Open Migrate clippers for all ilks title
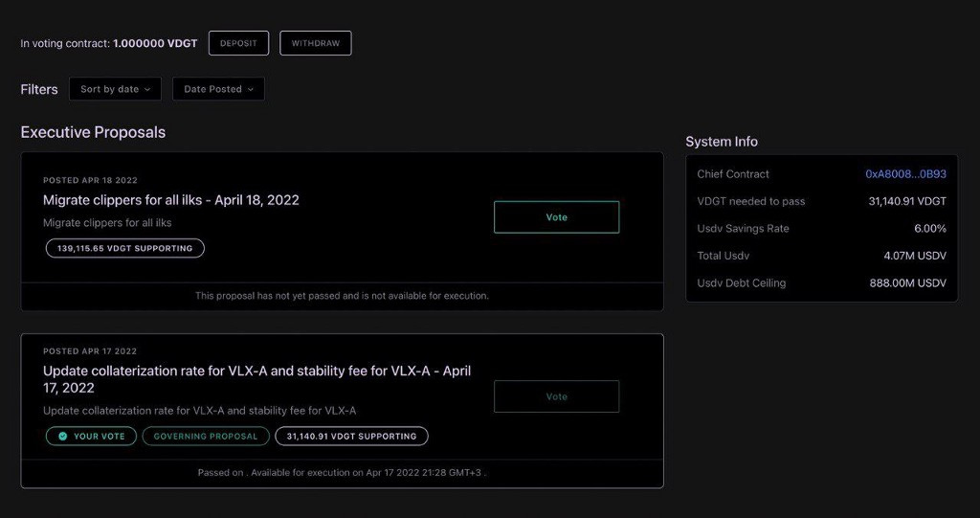The width and height of the screenshot is (980, 518). (x=171, y=200)
